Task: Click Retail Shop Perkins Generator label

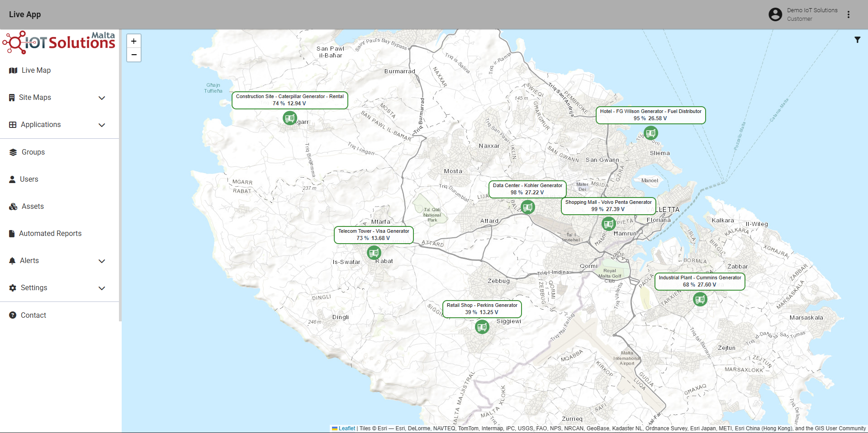Action: click(483, 309)
